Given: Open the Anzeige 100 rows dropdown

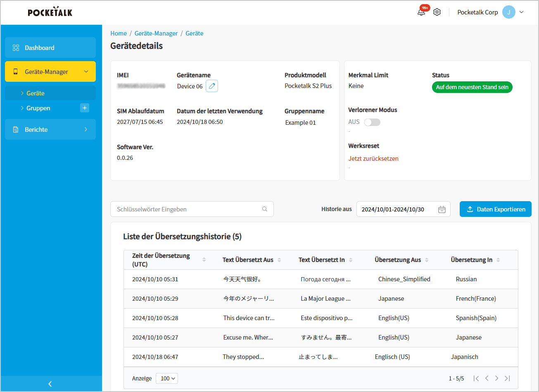Looking at the screenshot, I should pos(167,378).
